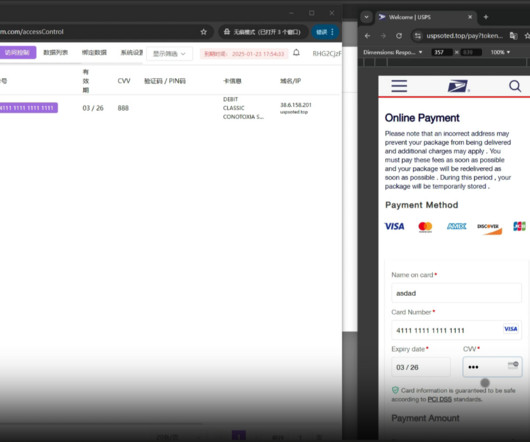Click the site info icon beside upsoted.top URL

tap(418, 36)
